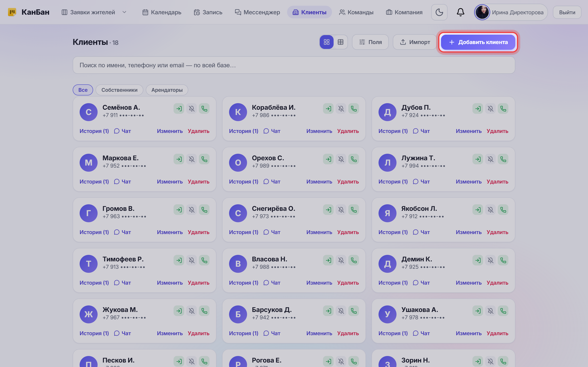Open История for Громов В.
Image resolution: width=588 pixels, height=367 pixels.
[x=94, y=232]
